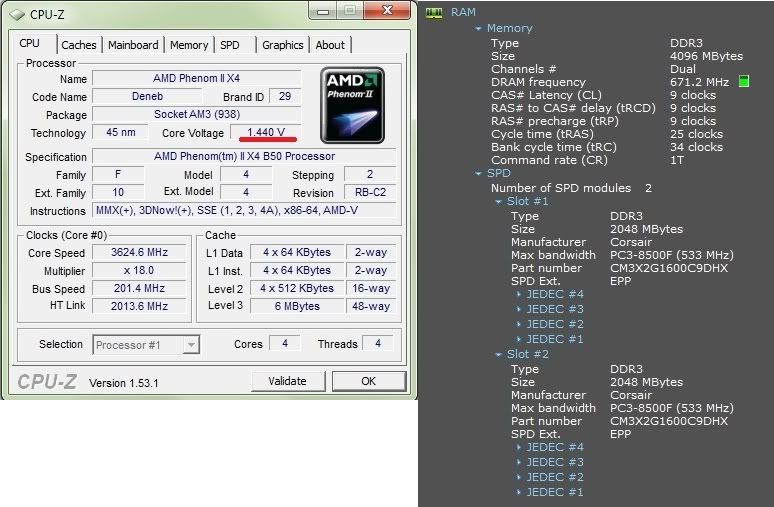774x507 pixels.
Task: Expand JEDEC #2 under Slot #1
Action: [x=518, y=324]
